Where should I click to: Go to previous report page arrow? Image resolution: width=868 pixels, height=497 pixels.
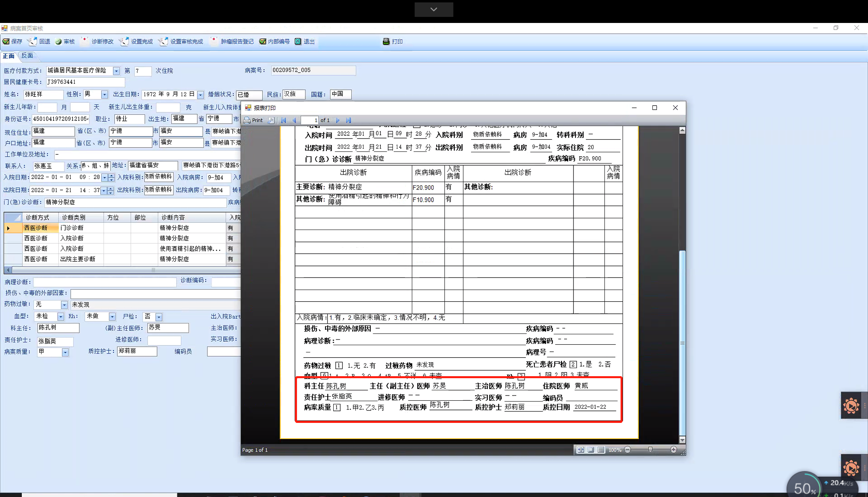pos(295,120)
